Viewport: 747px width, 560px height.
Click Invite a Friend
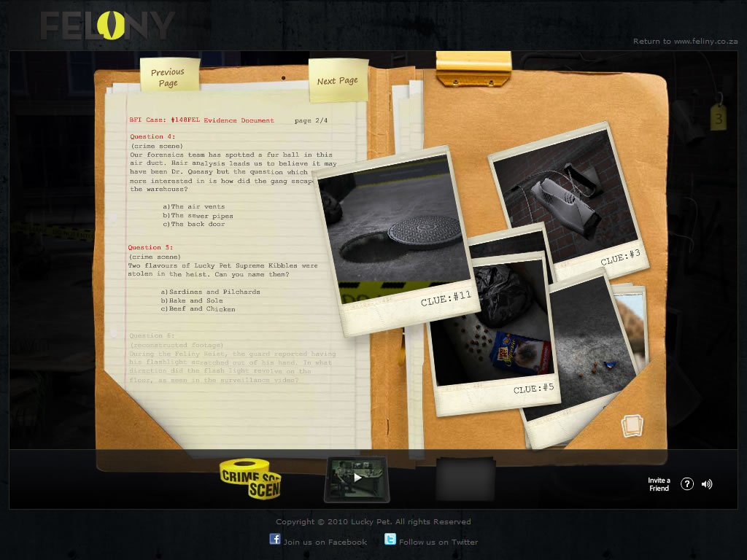tap(659, 484)
